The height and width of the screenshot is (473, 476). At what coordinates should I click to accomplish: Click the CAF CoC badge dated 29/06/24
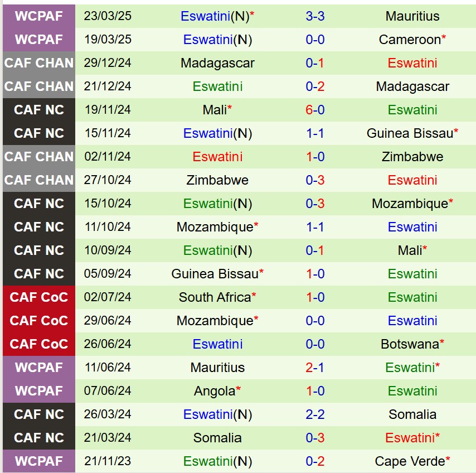click(x=39, y=321)
